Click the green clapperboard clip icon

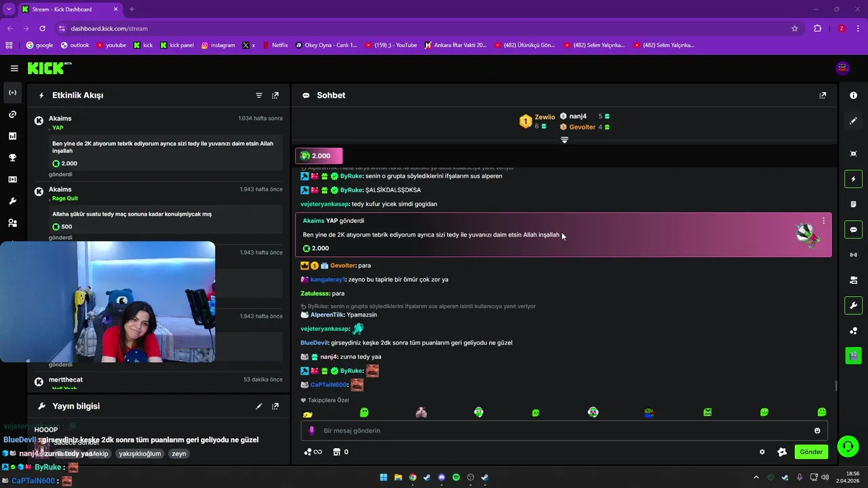click(854, 354)
